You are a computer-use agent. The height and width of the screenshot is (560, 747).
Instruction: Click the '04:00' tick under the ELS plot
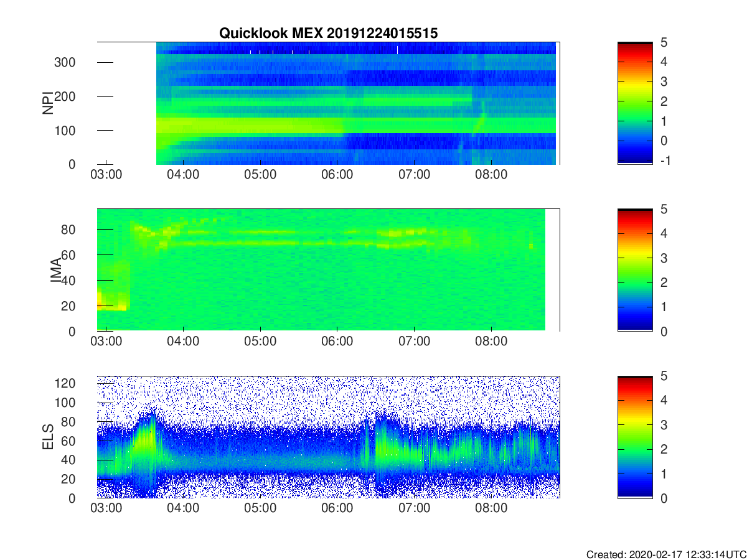coord(183,508)
